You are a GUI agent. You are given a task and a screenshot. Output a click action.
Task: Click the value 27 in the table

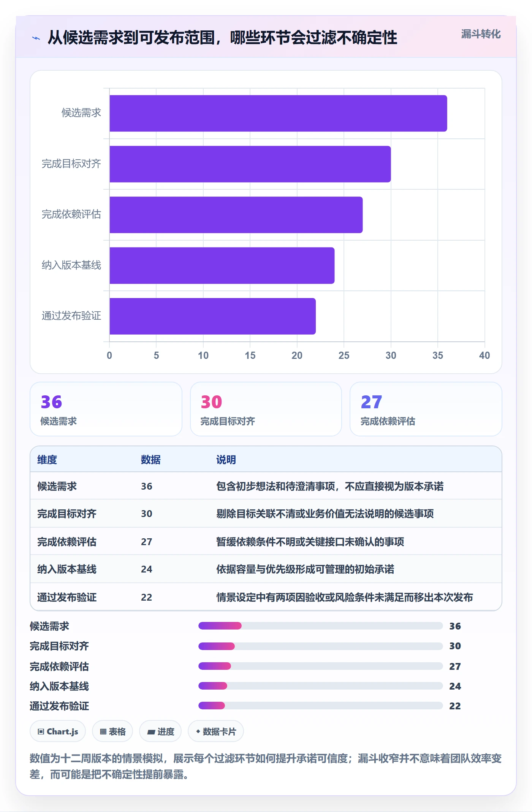click(147, 542)
